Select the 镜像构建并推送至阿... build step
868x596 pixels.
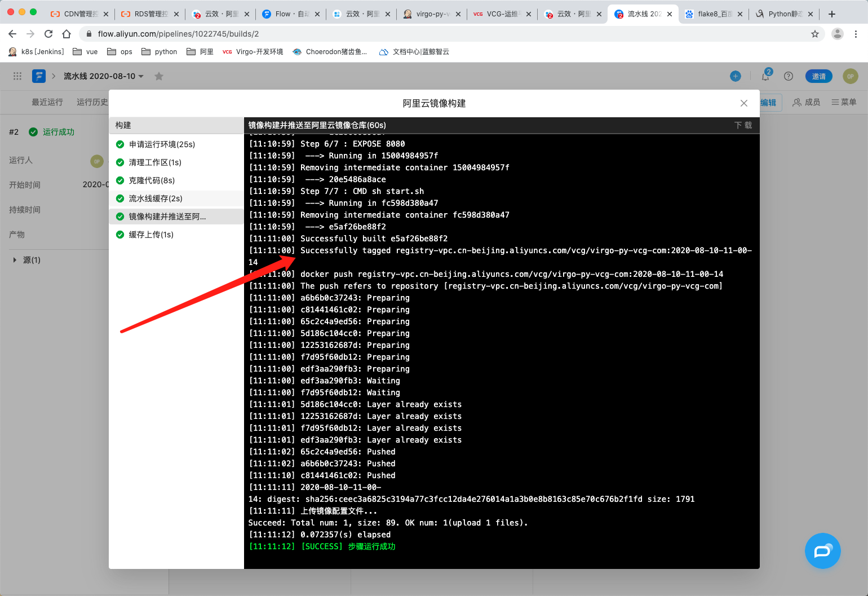click(176, 217)
